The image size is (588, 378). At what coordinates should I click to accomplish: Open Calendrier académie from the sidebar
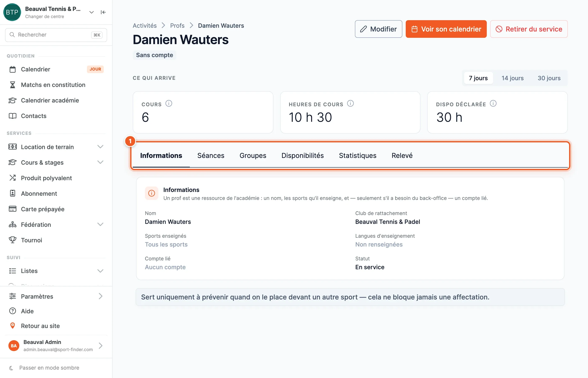click(x=56, y=100)
